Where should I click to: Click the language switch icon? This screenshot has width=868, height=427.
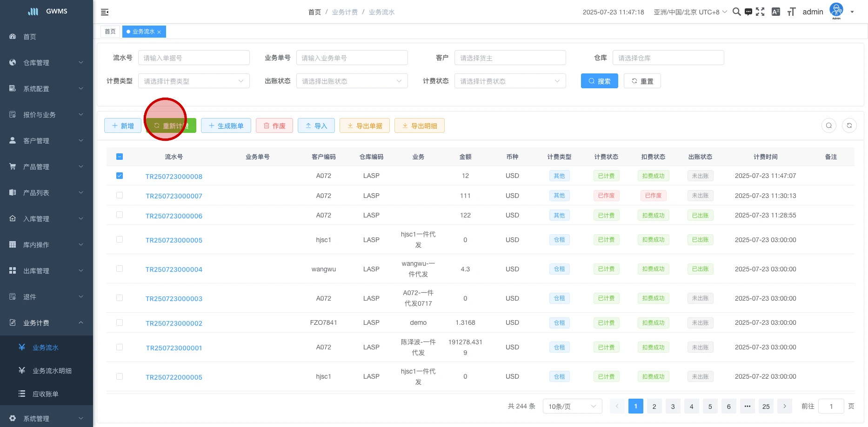click(x=775, y=12)
